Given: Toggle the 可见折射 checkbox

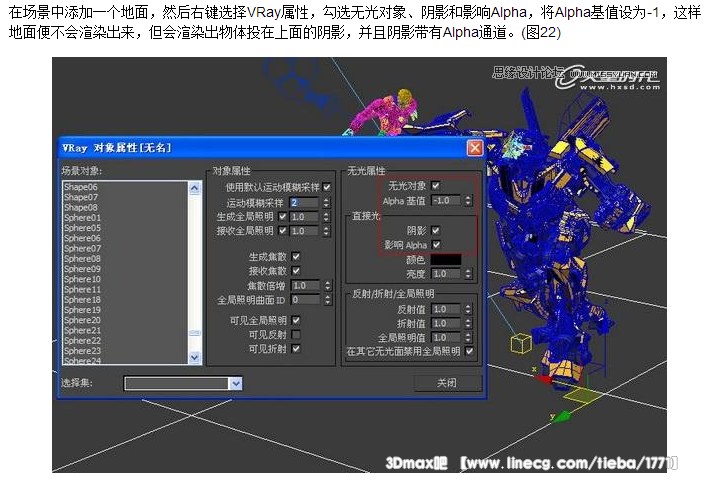Looking at the screenshot, I should [x=296, y=348].
